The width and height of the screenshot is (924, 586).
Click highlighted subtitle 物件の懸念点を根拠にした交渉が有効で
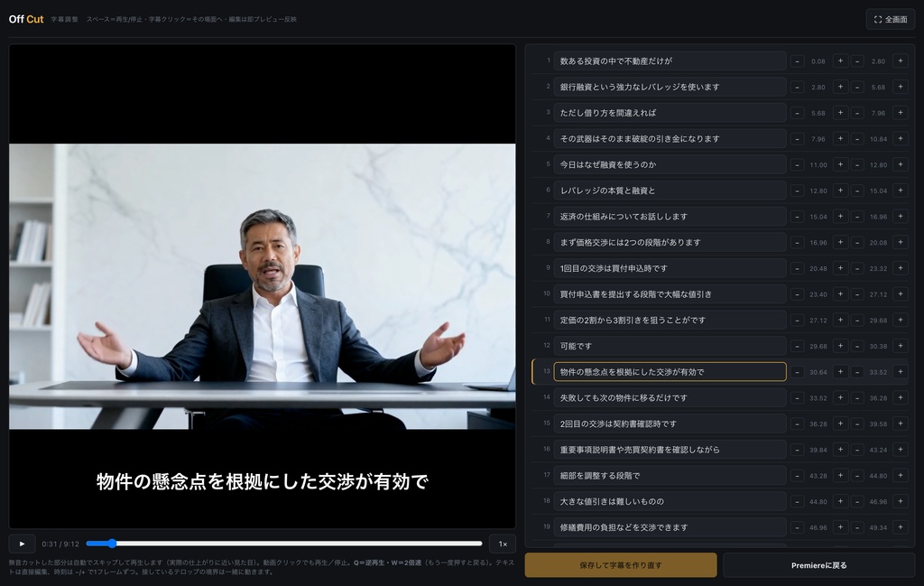pos(670,372)
